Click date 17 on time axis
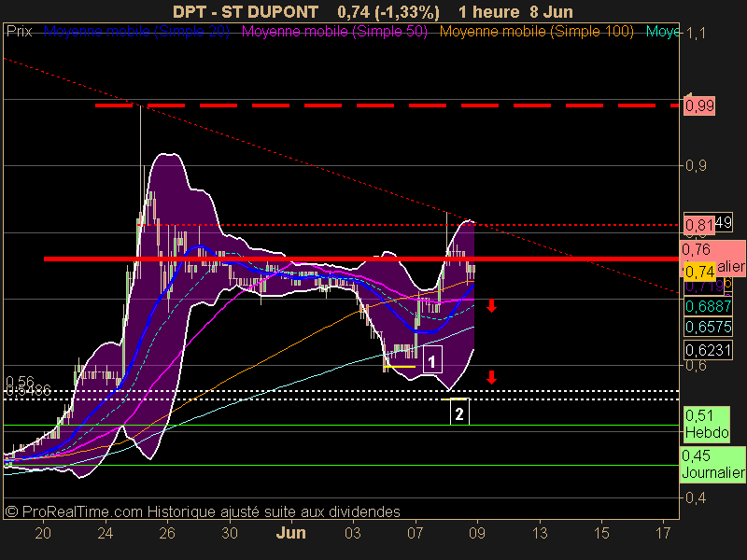The height and width of the screenshot is (560, 747). coord(663,533)
